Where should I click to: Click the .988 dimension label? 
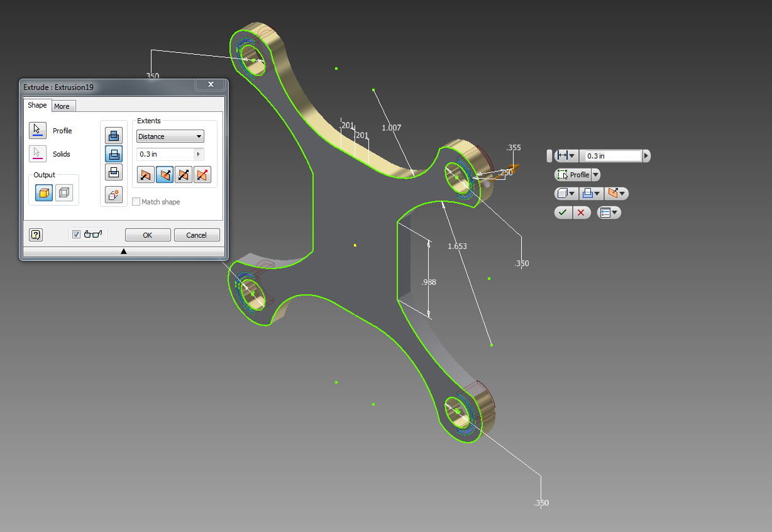pos(428,282)
